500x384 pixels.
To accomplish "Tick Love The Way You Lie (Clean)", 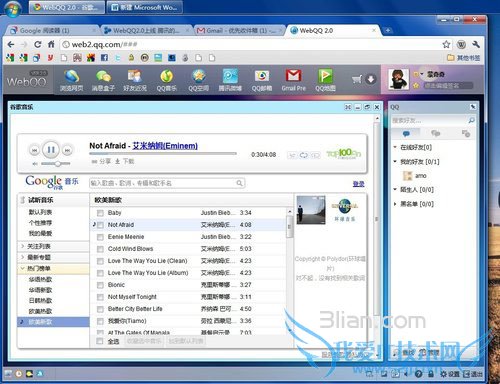I will (x=100, y=261).
